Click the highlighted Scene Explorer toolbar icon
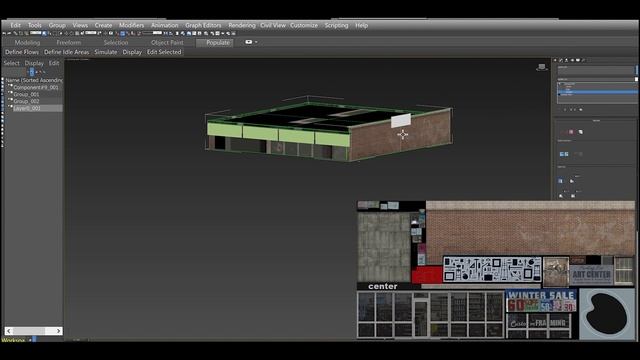 click(x=32, y=72)
